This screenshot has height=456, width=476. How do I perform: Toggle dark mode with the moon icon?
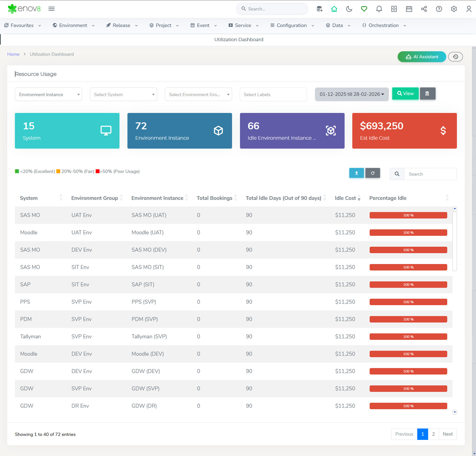349,9
